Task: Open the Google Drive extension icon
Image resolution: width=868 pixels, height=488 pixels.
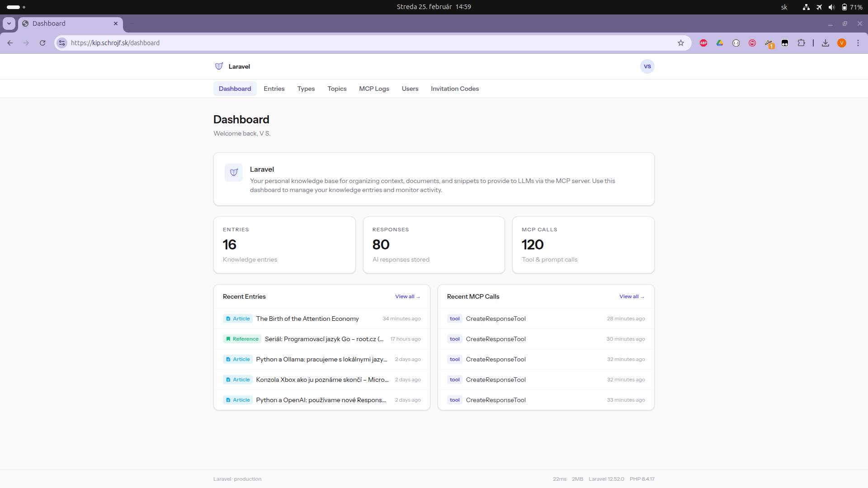Action: (x=720, y=43)
